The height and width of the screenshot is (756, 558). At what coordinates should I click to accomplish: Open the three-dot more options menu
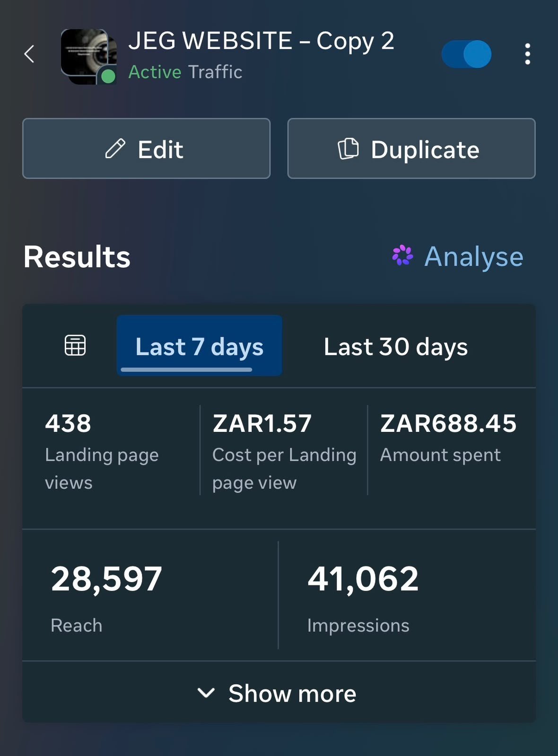tap(527, 54)
